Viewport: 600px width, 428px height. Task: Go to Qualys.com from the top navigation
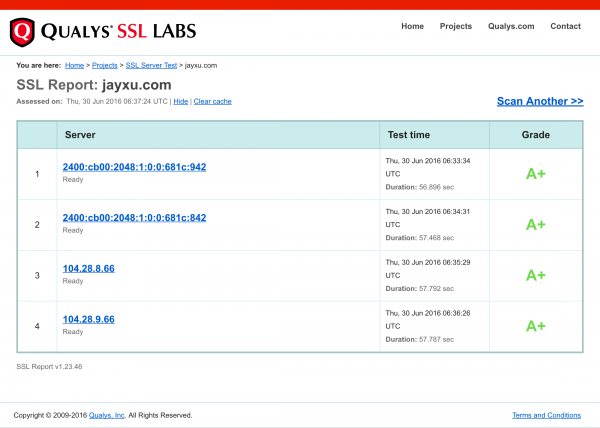[511, 26]
